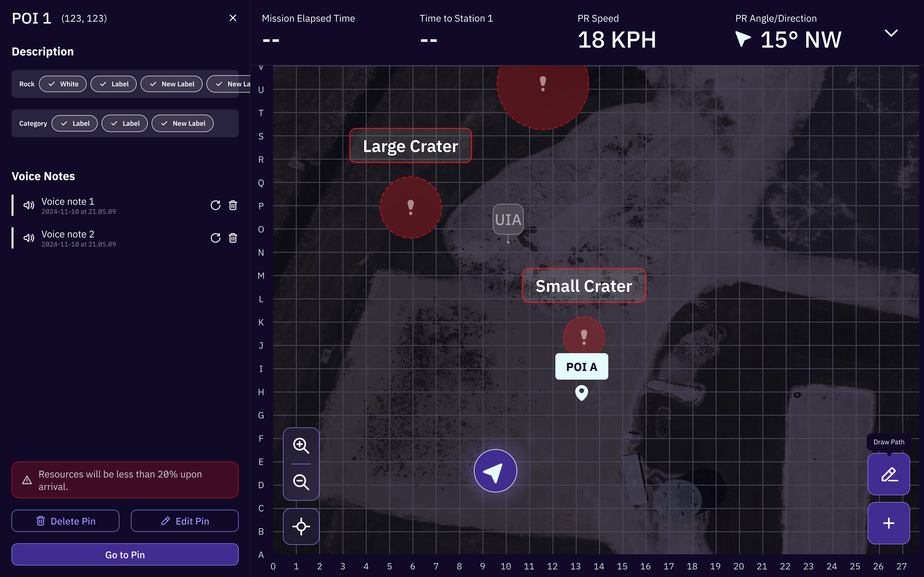
Task: Click the Edit Pin button
Action: tap(185, 521)
